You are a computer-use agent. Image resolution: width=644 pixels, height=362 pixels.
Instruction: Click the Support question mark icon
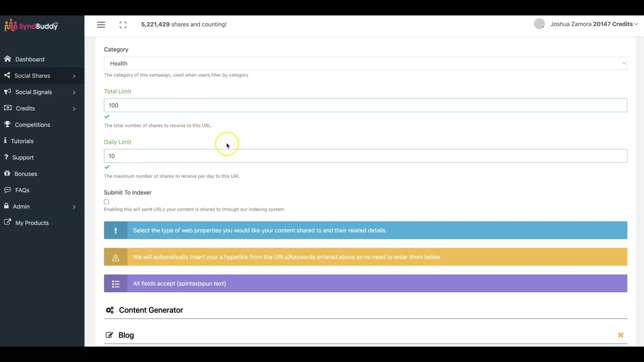pos(6,157)
